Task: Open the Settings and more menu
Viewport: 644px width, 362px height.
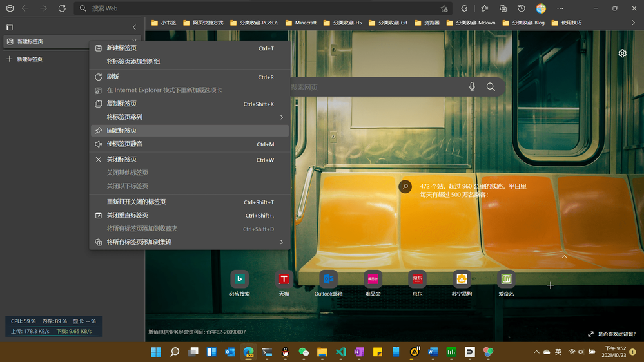Action: coord(560,8)
